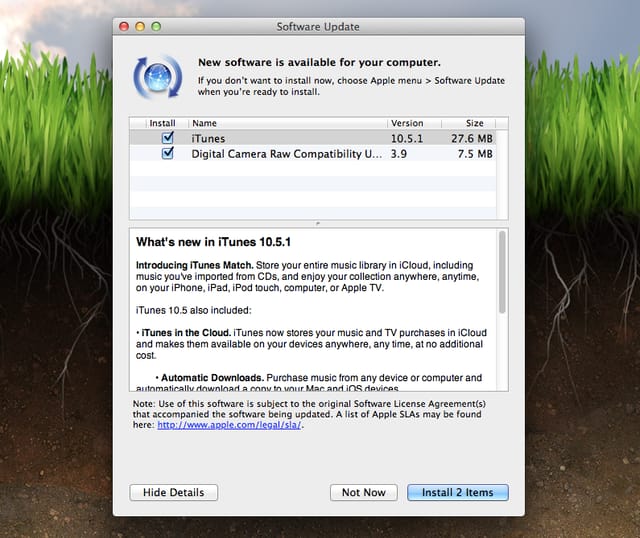
Task: Uncheck the iTunes install checkbox
Action: (167, 138)
